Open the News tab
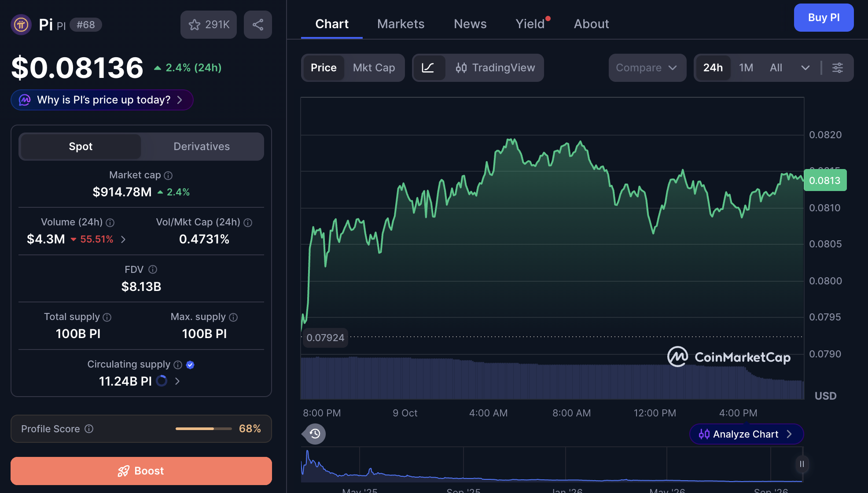Screen dimensions: 868x493 (470, 24)
